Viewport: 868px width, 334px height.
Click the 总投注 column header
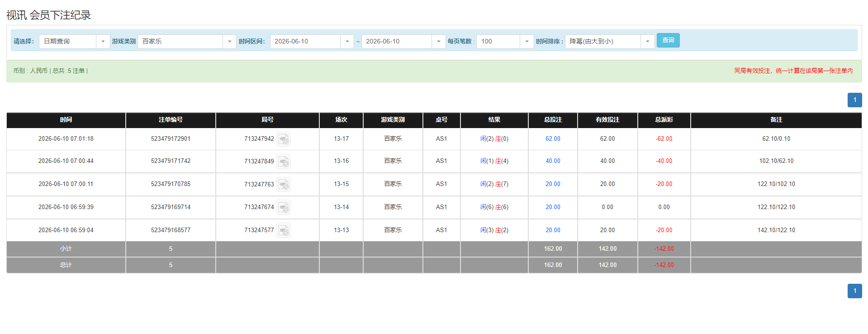tap(553, 120)
